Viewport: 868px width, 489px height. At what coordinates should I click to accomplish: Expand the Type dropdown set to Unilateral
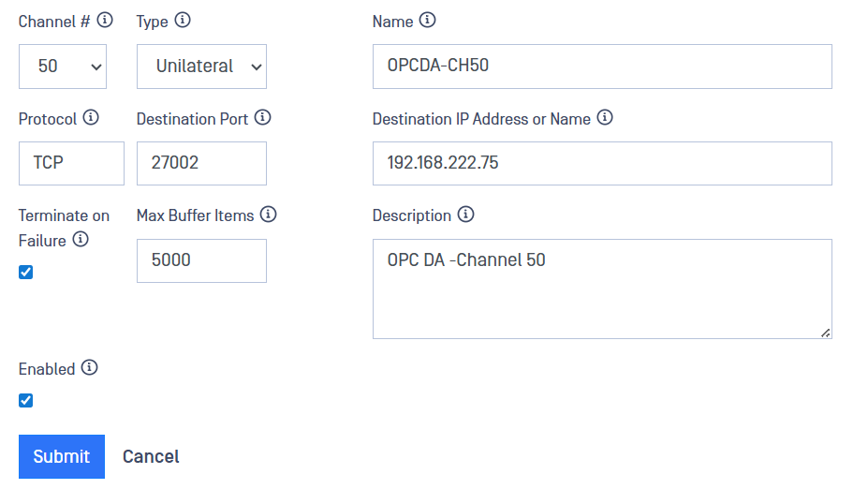pyautogui.click(x=201, y=67)
